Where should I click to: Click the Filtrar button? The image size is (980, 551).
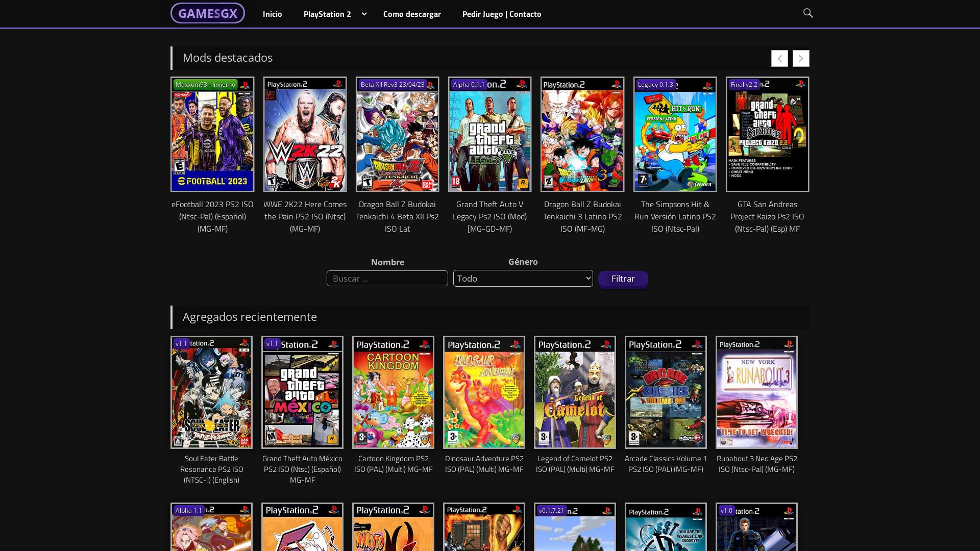pyautogui.click(x=623, y=279)
